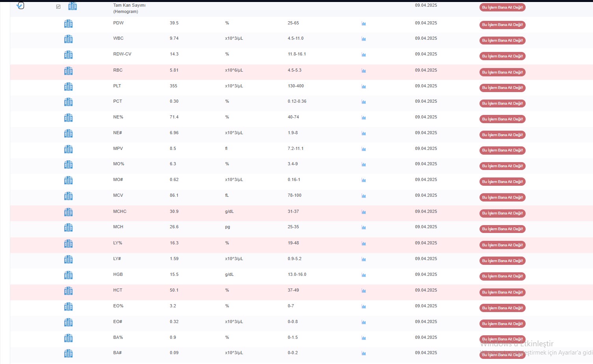Select the BA% value 0.9
Screen dimensions: 593x364
[x=173, y=337]
